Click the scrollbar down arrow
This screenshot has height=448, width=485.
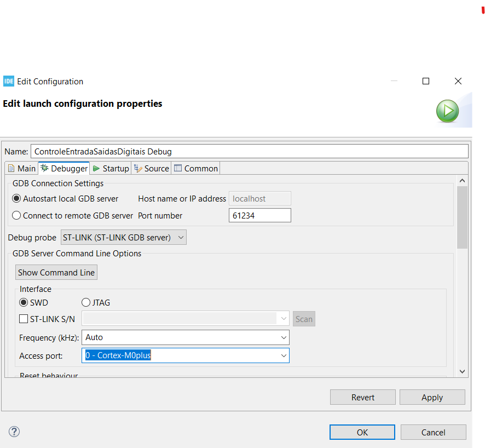462,371
